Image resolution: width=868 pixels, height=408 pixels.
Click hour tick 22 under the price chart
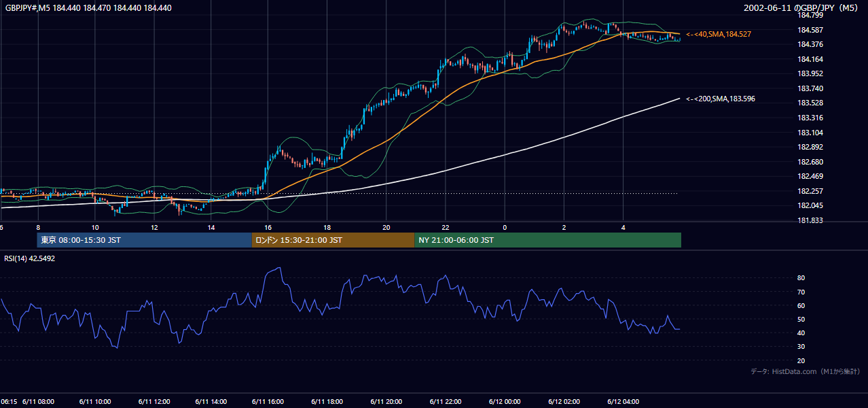click(445, 227)
